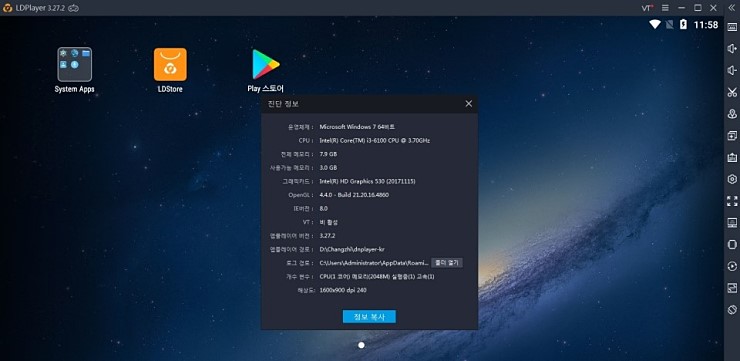Close the 진단 정보 dialog
Image resolution: width=740 pixels, height=361 pixels.
(469, 104)
